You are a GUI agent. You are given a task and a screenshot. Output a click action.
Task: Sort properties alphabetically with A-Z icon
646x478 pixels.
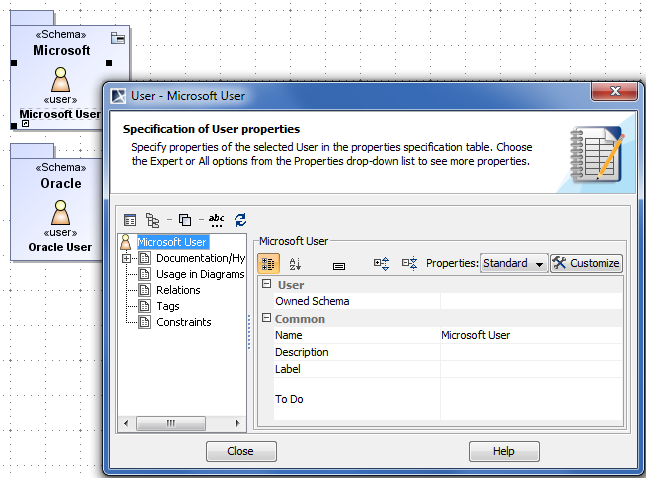pos(295,264)
